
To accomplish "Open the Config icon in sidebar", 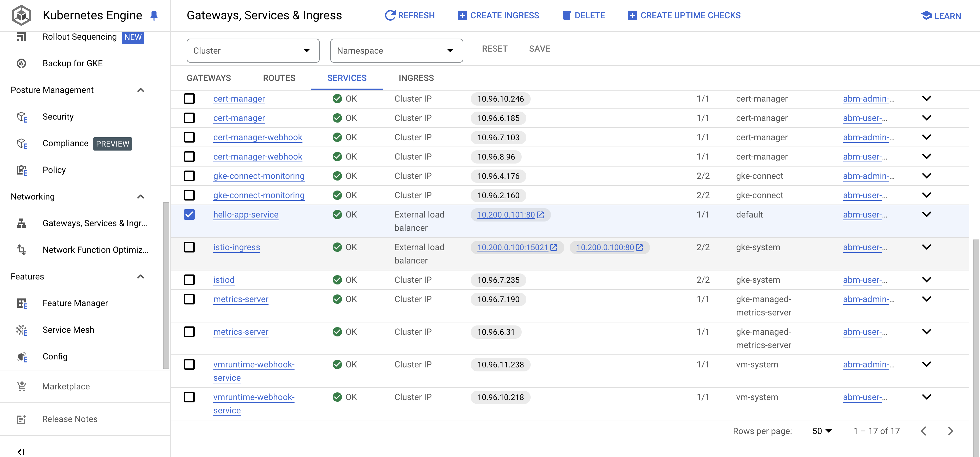I will (x=22, y=356).
